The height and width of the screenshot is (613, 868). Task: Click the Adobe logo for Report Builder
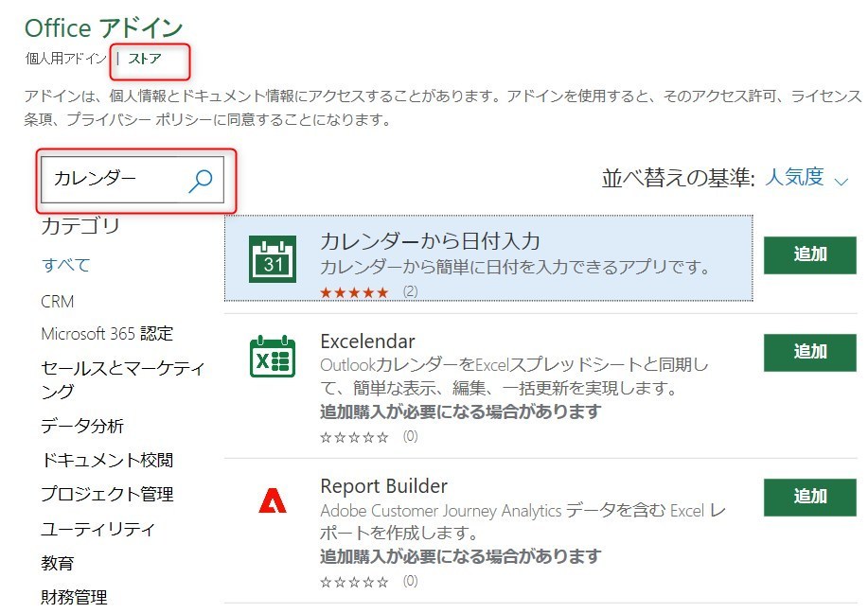click(x=273, y=499)
